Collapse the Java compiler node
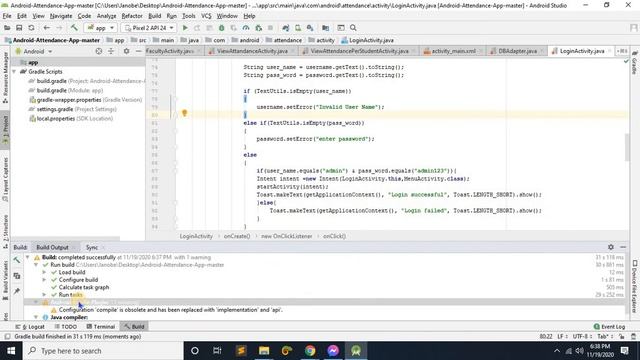 coord(36,317)
